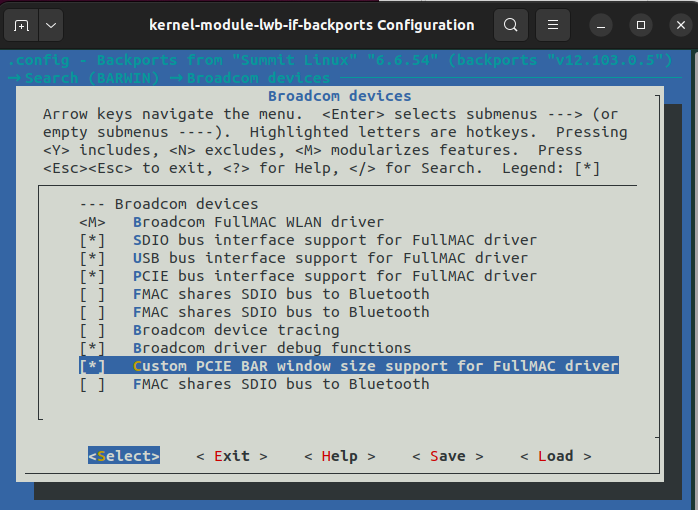Click the Save button

[447, 456]
